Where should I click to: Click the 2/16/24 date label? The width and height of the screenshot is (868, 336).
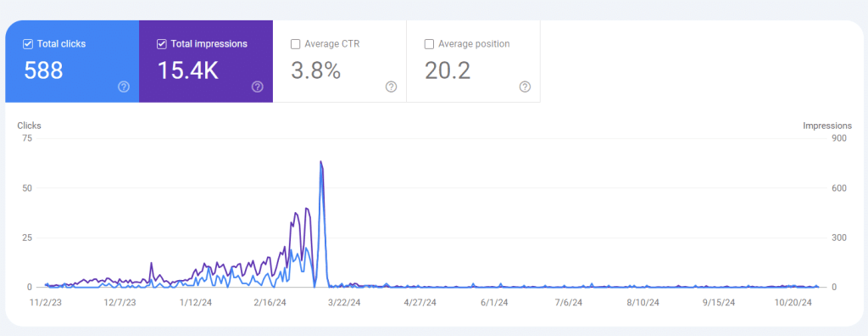coord(270,303)
